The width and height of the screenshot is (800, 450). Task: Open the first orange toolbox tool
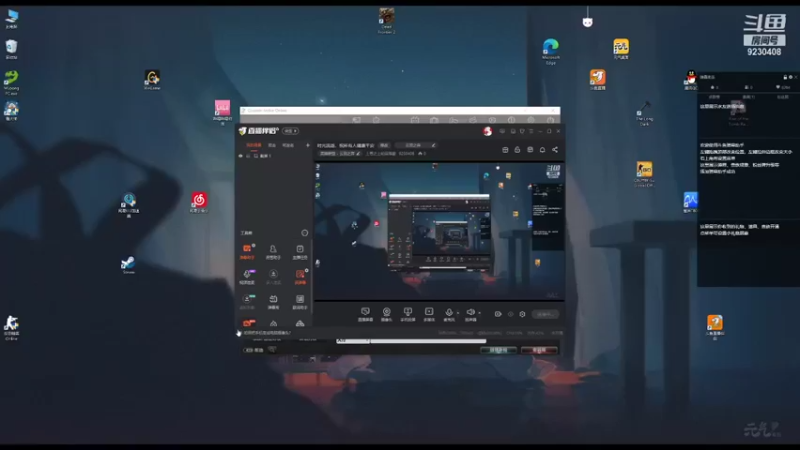pyautogui.click(x=247, y=252)
